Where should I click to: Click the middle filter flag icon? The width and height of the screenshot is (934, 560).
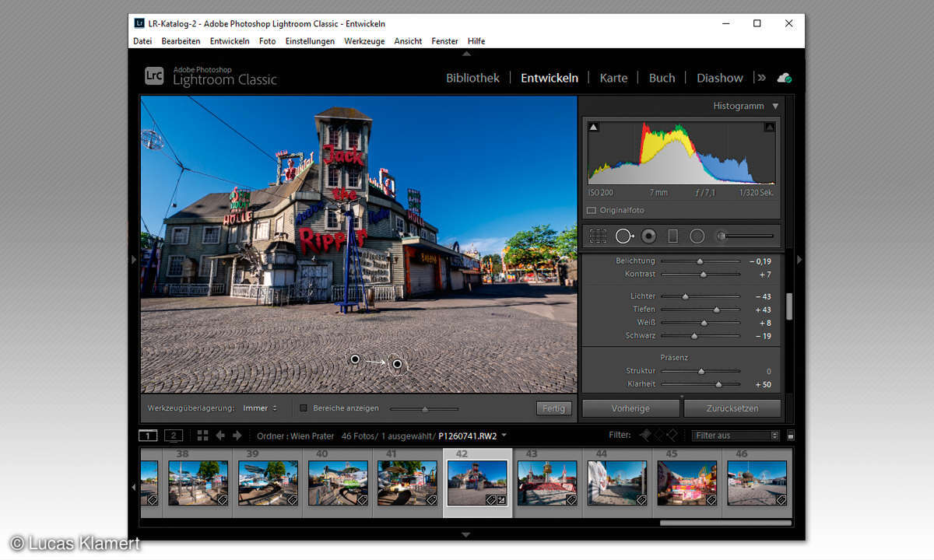coord(658,436)
